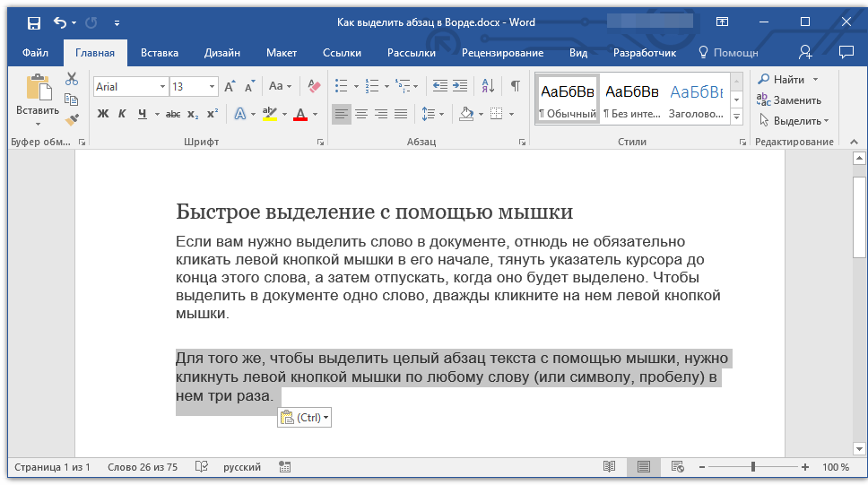
Task: Expand the font size dropdown
Action: point(213,87)
